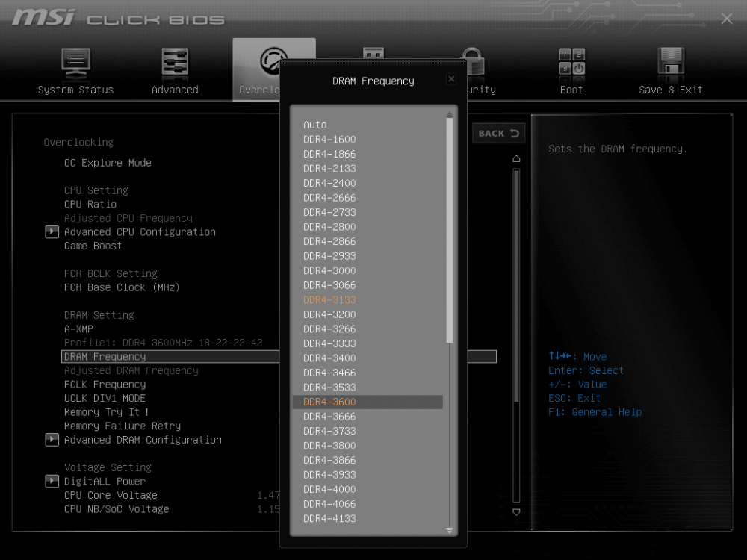The height and width of the screenshot is (560, 747).
Task: Open Advanced CPU Configuration
Action: (x=140, y=232)
